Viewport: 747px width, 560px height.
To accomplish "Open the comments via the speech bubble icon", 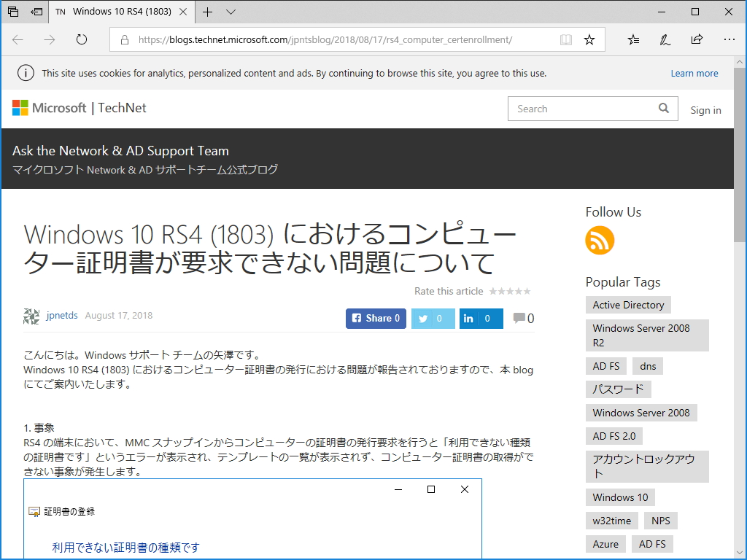I will point(520,316).
